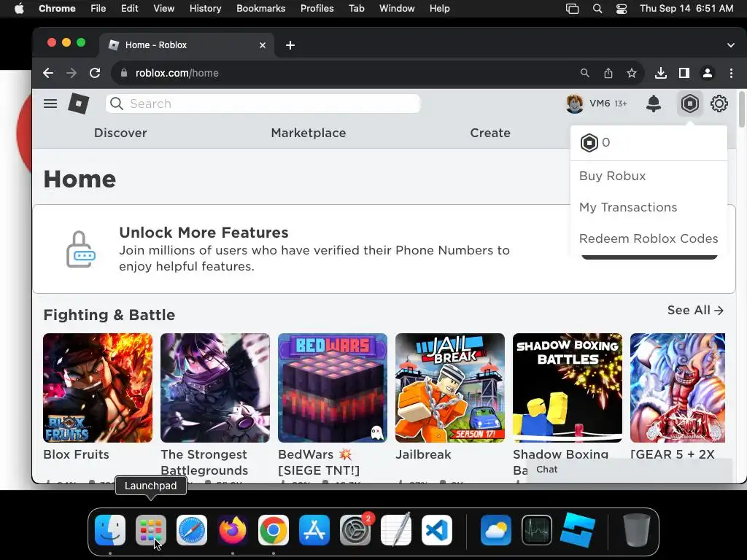Screen dimensions: 747x560
Task: Bookmark this page with the star icon
Action: click(631, 73)
